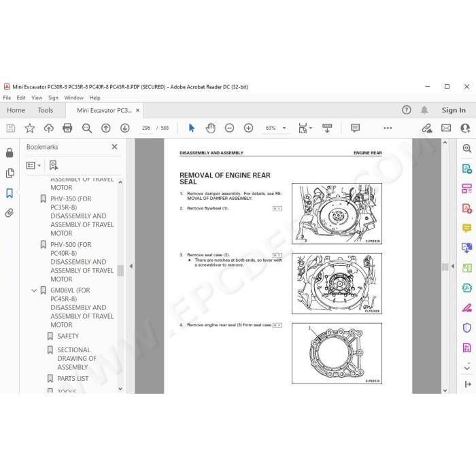
Task: Switch to Tools tab
Action: coord(46,110)
